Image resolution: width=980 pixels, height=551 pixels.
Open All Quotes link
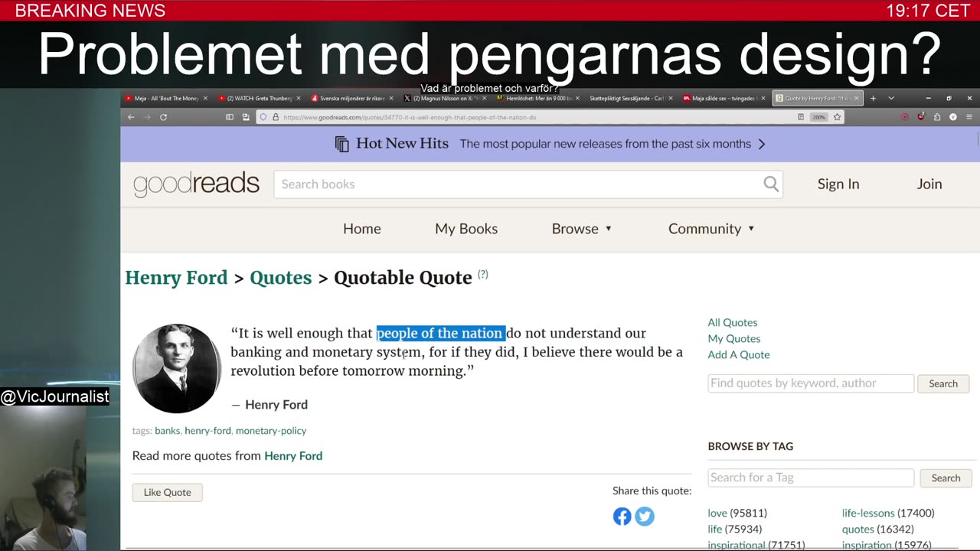coord(733,323)
